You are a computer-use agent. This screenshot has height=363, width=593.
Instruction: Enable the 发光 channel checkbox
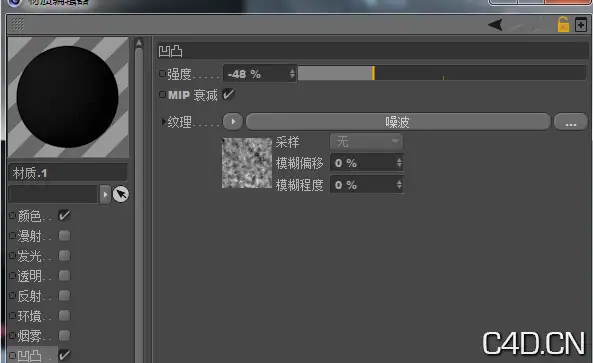(64, 256)
